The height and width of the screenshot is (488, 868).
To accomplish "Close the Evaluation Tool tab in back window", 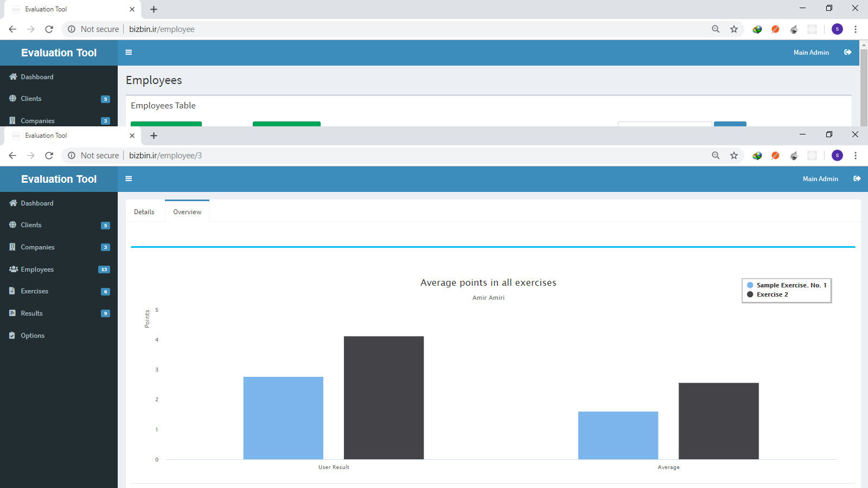I will [x=132, y=9].
